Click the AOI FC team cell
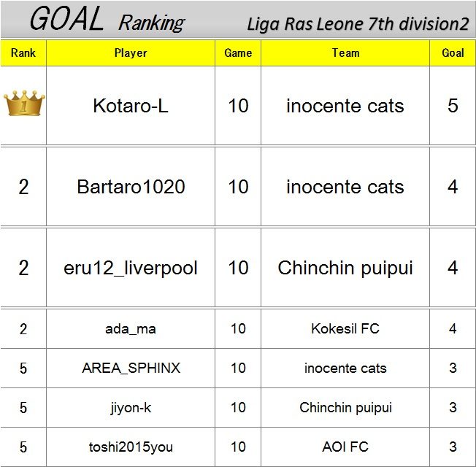This screenshot has height=467, width=476. (345, 447)
